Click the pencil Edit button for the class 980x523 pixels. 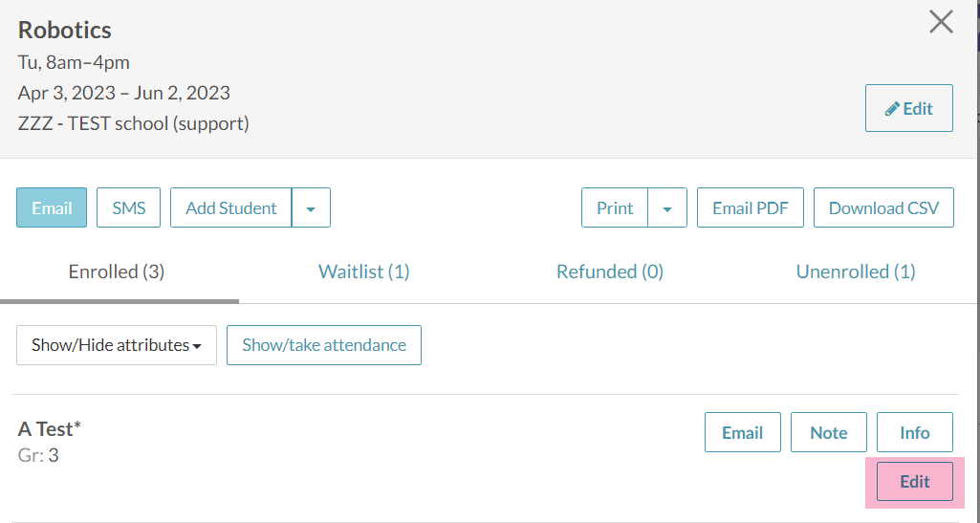pos(909,108)
